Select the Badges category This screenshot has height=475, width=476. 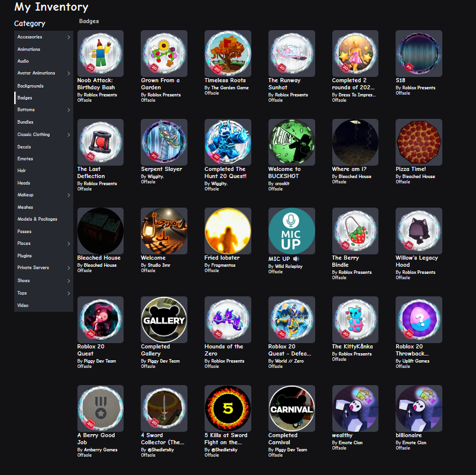point(44,98)
